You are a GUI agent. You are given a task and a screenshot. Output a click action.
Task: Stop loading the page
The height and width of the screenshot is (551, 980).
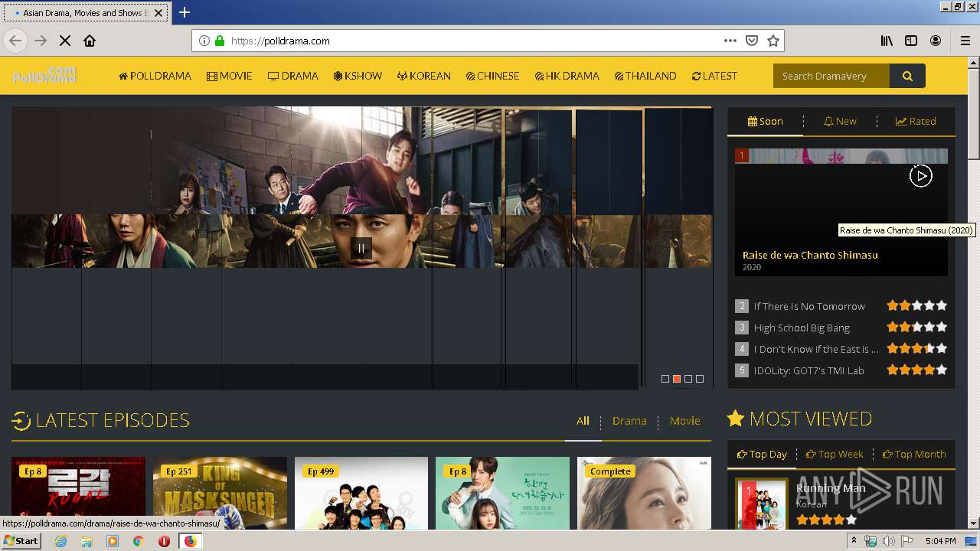click(x=65, y=41)
